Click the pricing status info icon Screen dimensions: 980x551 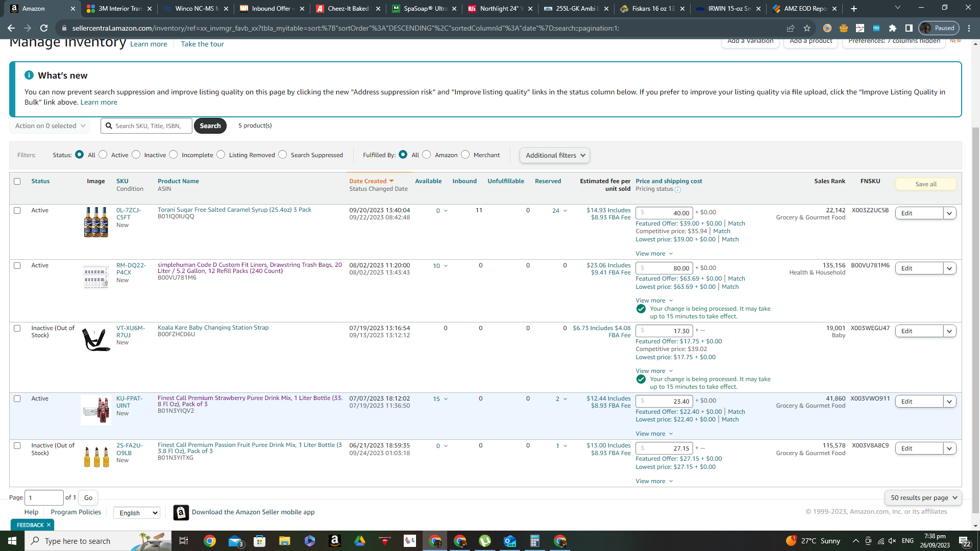click(678, 190)
